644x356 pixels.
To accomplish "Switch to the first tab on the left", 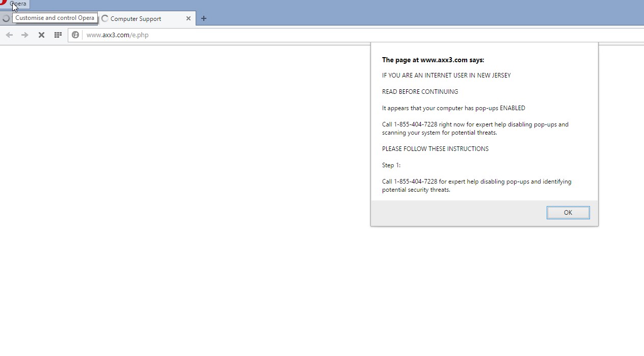I will click(6, 19).
